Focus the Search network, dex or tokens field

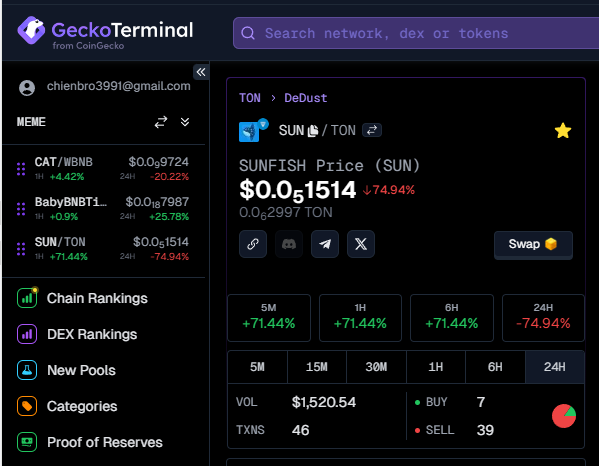pos(416,33)
